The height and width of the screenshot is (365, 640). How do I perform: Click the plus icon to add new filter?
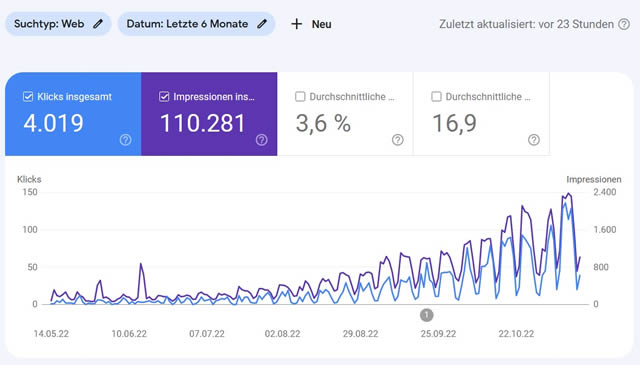click(297, 24)
